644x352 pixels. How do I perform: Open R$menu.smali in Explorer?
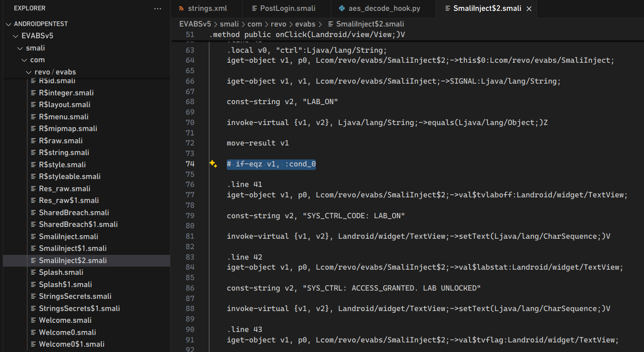[x=64, y=117]
